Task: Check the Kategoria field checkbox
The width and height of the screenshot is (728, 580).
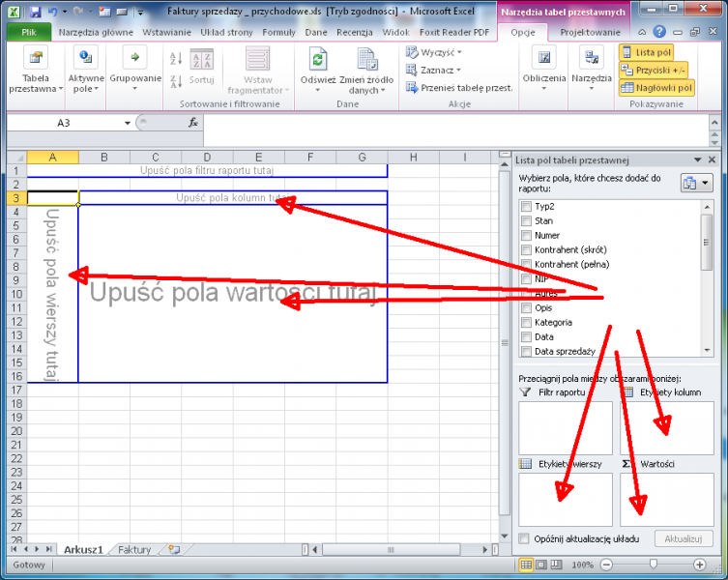Action: (x=526, y=322)
